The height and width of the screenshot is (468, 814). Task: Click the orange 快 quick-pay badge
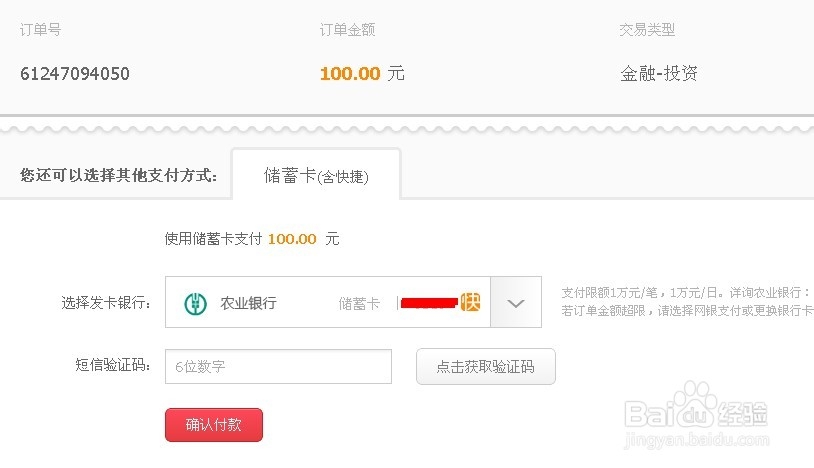click(470, 301)
